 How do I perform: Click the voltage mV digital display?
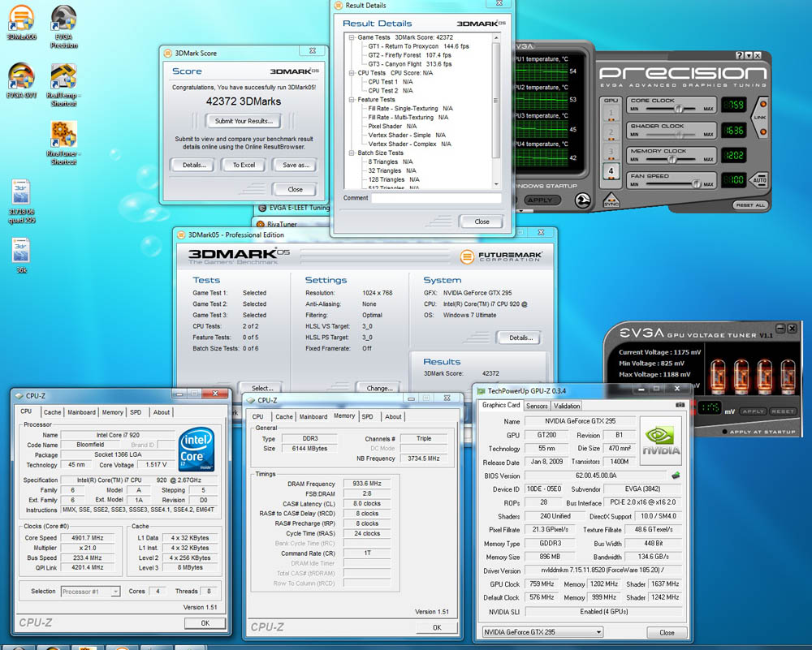[709, 408]
